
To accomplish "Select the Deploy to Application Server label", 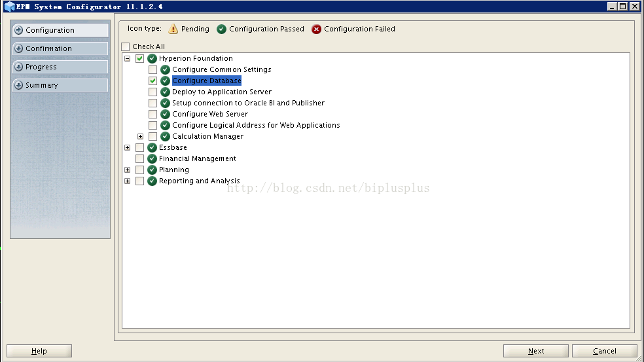I will tap(222, 92).
